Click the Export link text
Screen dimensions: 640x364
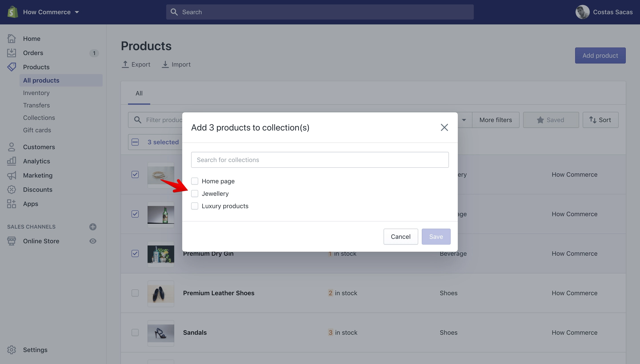[141, 65]
